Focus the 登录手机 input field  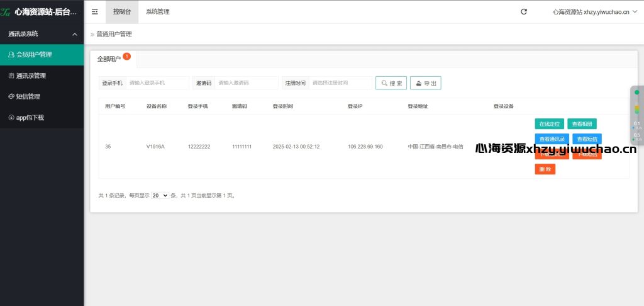pyautogui.click(x=157, y=83)
